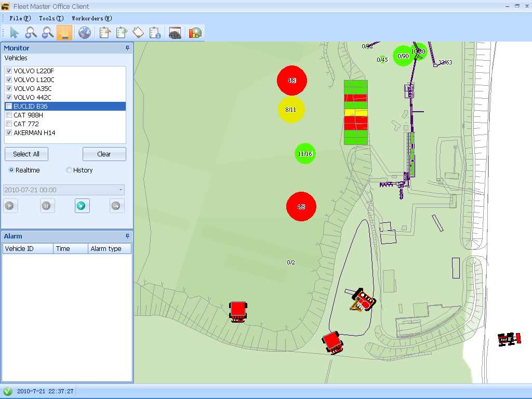The image size is (532, 399).
Task: Open the clipboard with info badge icon
Action: pos(155,33)
